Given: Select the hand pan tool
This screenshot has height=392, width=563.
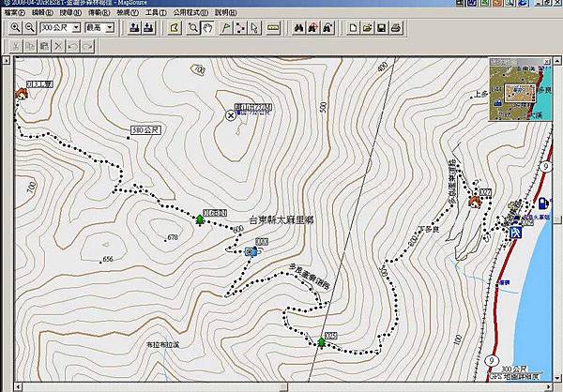Looking at the screenshot, I should click(207, 28).
